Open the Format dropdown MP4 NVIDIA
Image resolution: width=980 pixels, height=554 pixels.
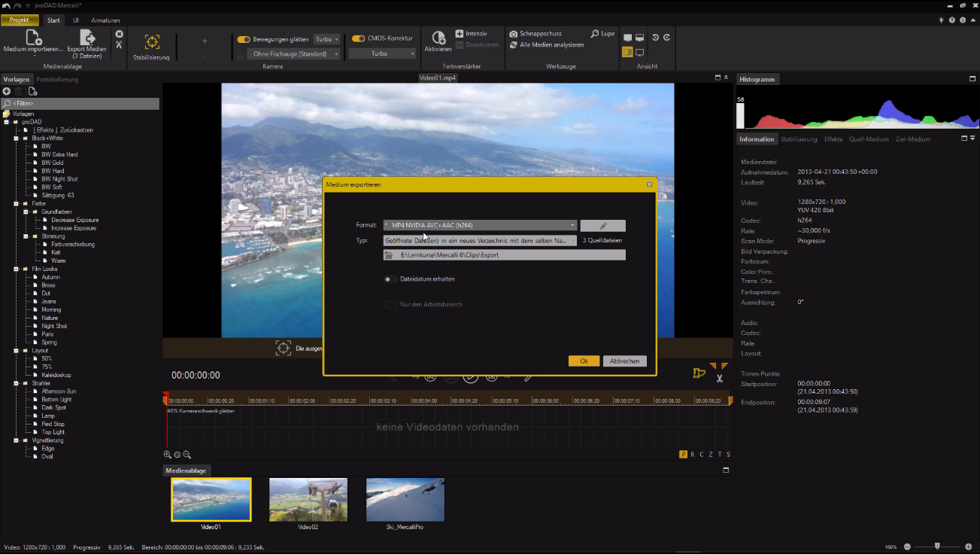pos(480,225)
